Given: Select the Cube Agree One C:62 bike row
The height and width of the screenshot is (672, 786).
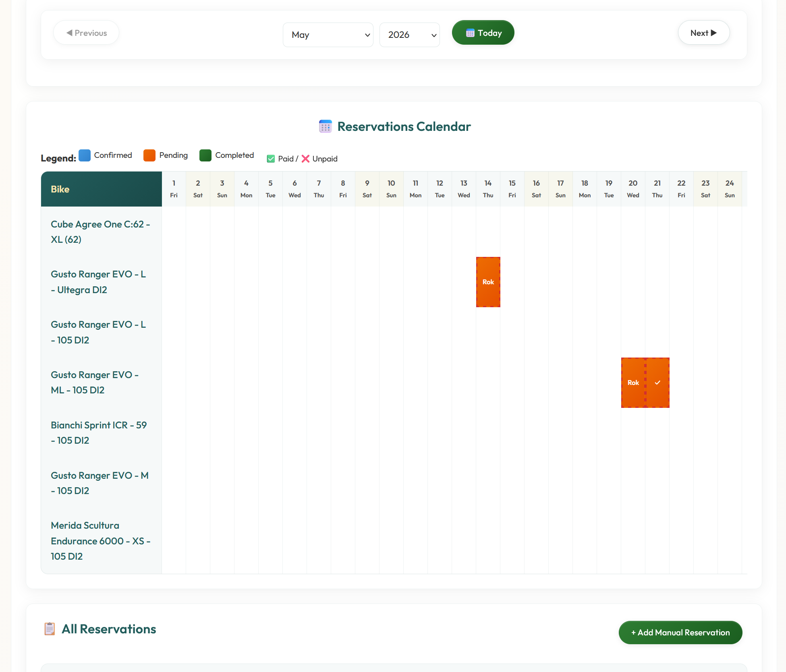Looking at the screenshot, I should click(x=102, y=232).
